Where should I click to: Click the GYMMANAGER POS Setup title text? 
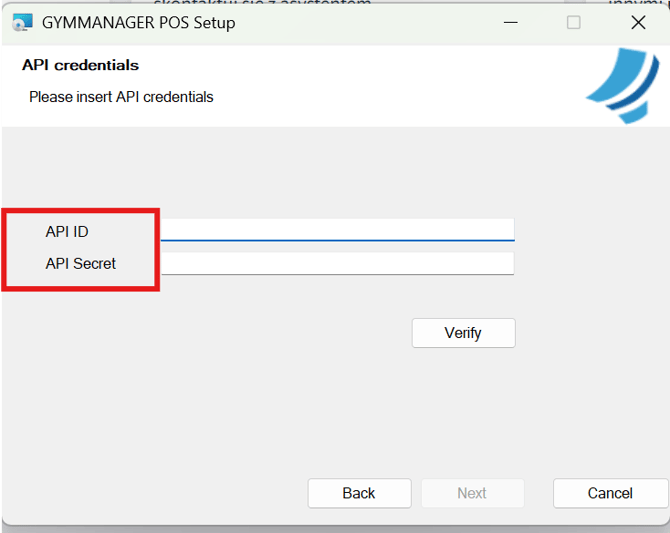coord(139,22)
